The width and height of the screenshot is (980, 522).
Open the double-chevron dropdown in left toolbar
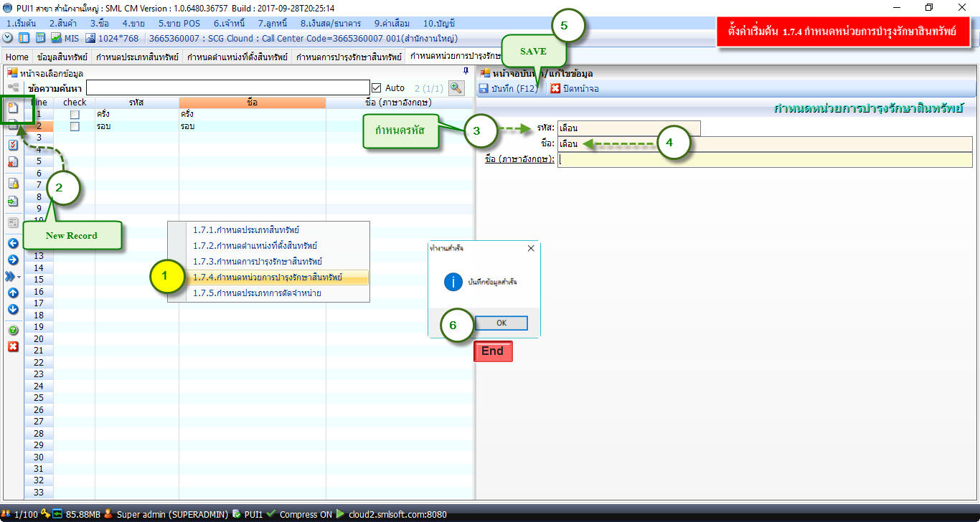coord(13,276)
